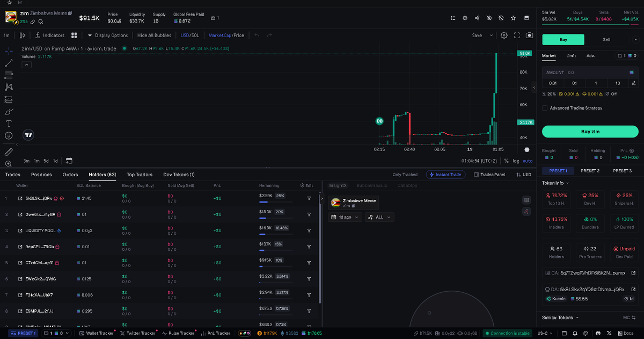Viewport: 644px width, 339px height.
Task: Click the AMOUNT input field
Action: tap(590, 72)
